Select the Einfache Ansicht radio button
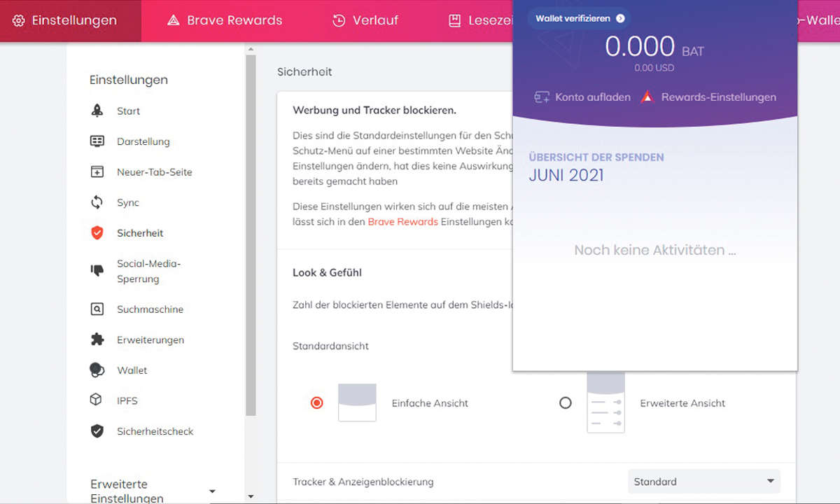This screenshot has width=840, height=504. tap(317, 402)
